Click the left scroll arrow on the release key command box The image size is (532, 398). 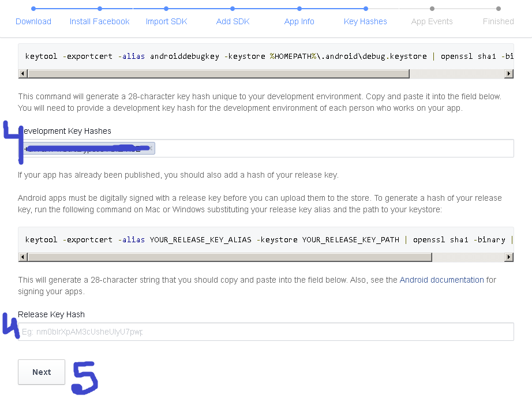pyautogui.click(x=22, y=257)
